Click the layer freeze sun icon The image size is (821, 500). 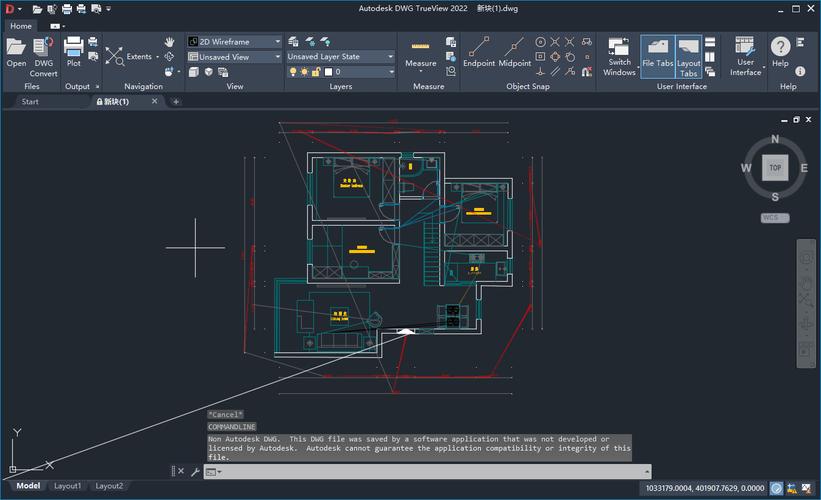[x=304, y=72]
